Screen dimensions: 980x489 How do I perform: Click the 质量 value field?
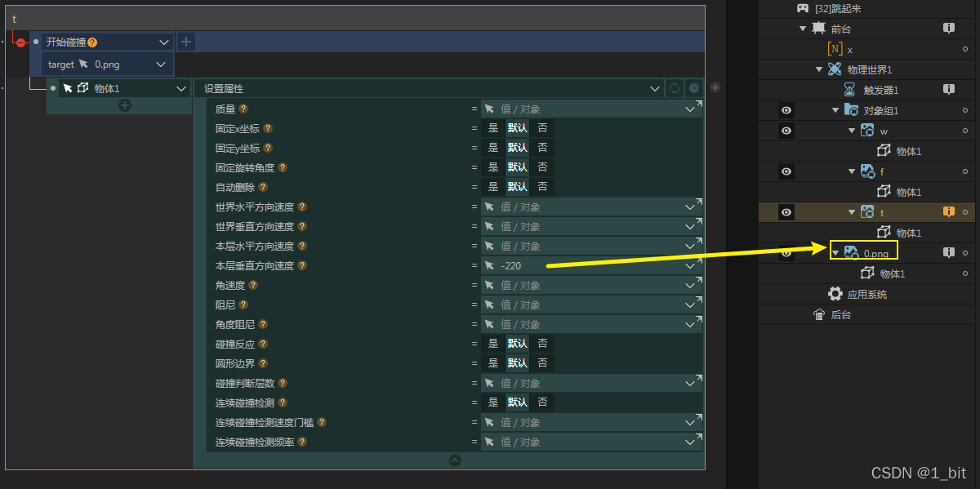click(x=591, y=109)
